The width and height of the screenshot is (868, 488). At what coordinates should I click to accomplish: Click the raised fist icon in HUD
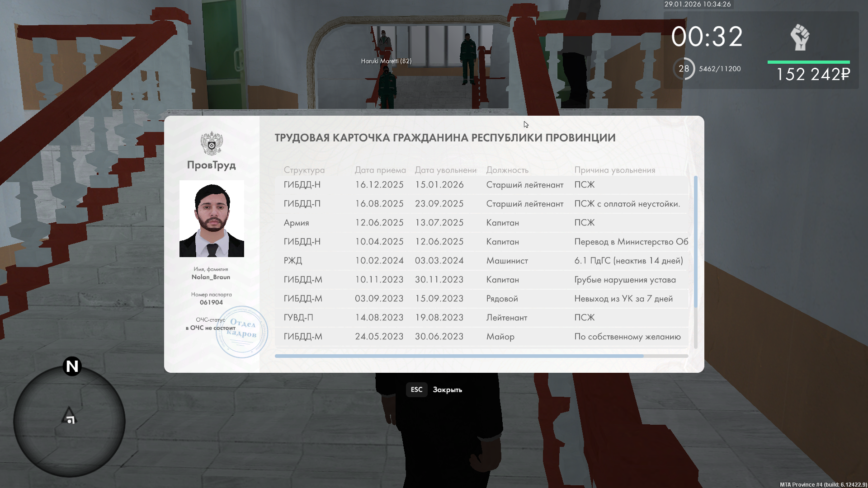coord(800,37)
